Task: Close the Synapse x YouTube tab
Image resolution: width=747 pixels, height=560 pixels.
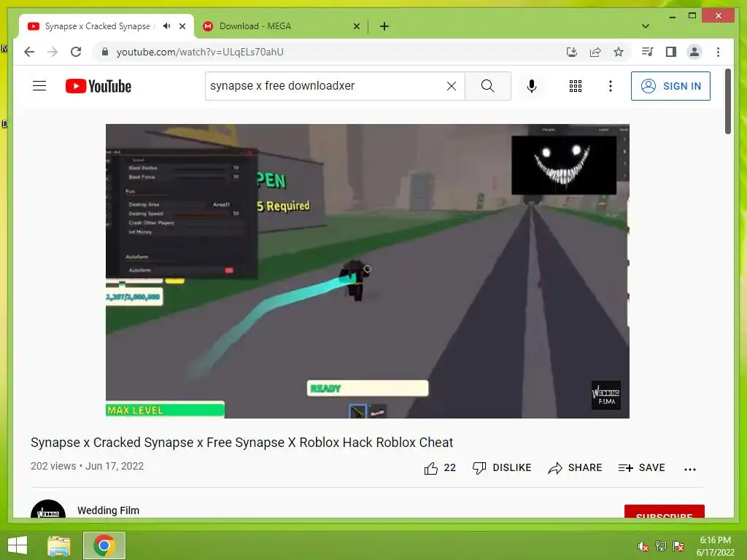Action: (x=182, y=26)
